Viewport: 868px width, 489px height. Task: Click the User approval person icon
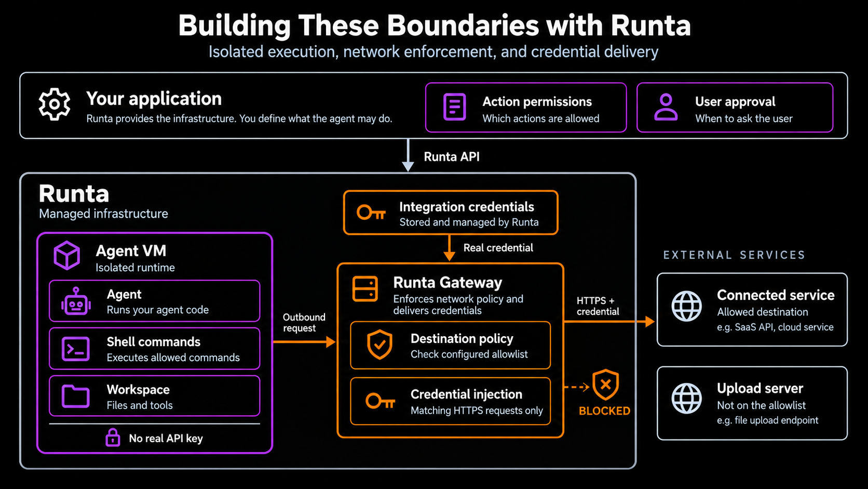pos(666,107)
